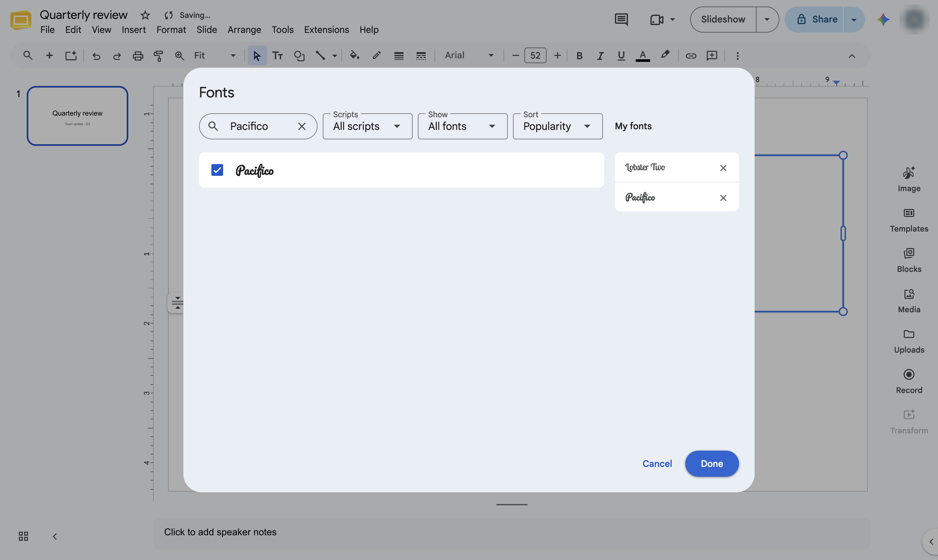Open the Templates side panel
The width and height of the screenshot is (938, 560).
[x=909, y=220]
